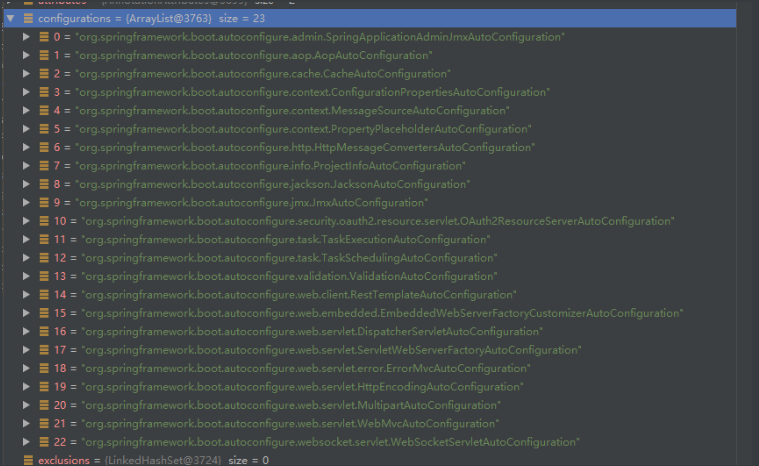759x466 pixels.
Task: Select the WebSocketServletAutoConfiguration string value
Action: (331, 441)
